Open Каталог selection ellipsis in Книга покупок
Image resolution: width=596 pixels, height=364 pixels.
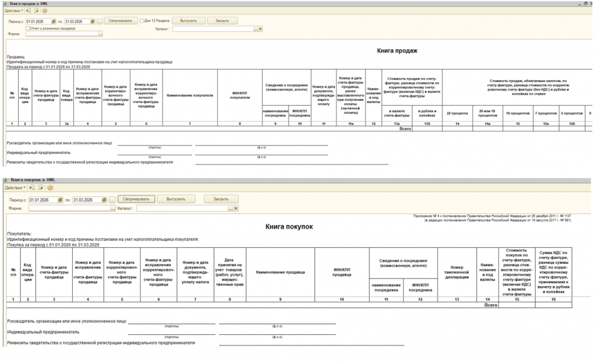point(230,208)
